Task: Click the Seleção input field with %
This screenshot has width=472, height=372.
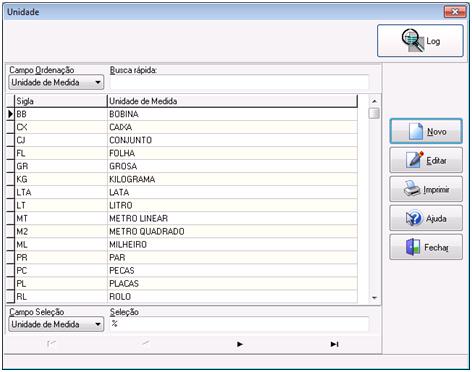Action: [239, 324]
